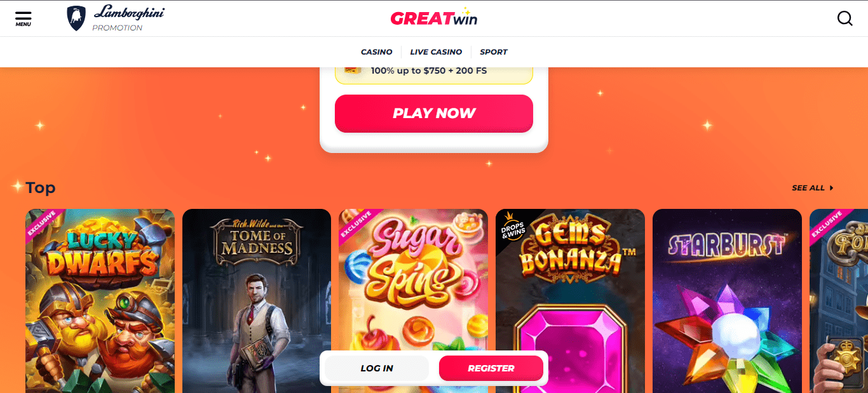This screenshot has height=393, width=868.
Task: Click Exclusive ribbon on Sugar Spins
Action: 356,226
